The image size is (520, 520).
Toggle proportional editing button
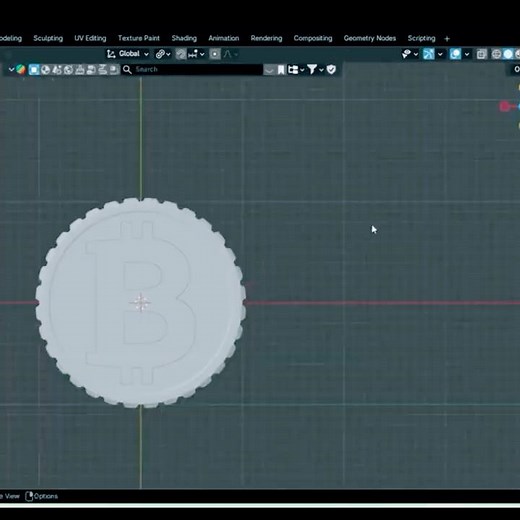(x=215, y=54)
